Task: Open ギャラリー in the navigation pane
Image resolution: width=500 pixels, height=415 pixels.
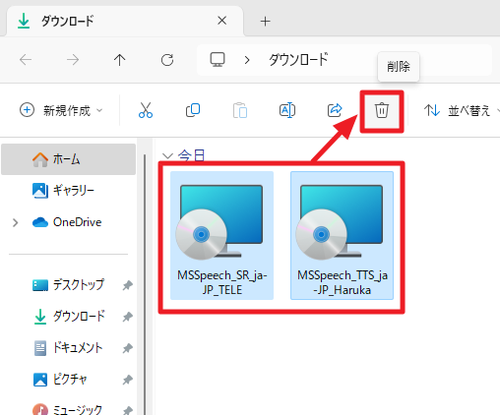Action: 68,191
